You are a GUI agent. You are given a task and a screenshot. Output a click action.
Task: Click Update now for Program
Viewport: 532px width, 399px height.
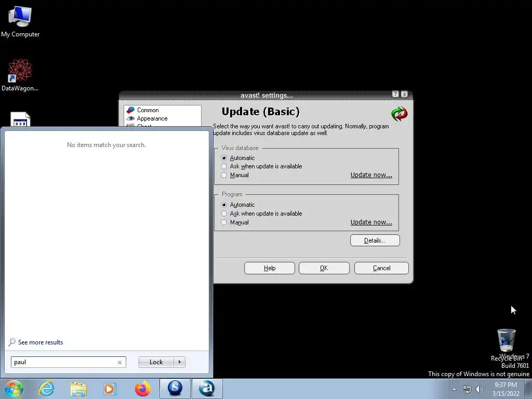tap(371, 222)
